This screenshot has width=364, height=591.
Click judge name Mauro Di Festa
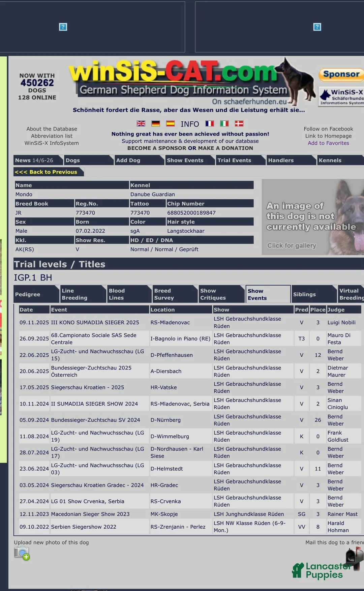coord(339,338)
